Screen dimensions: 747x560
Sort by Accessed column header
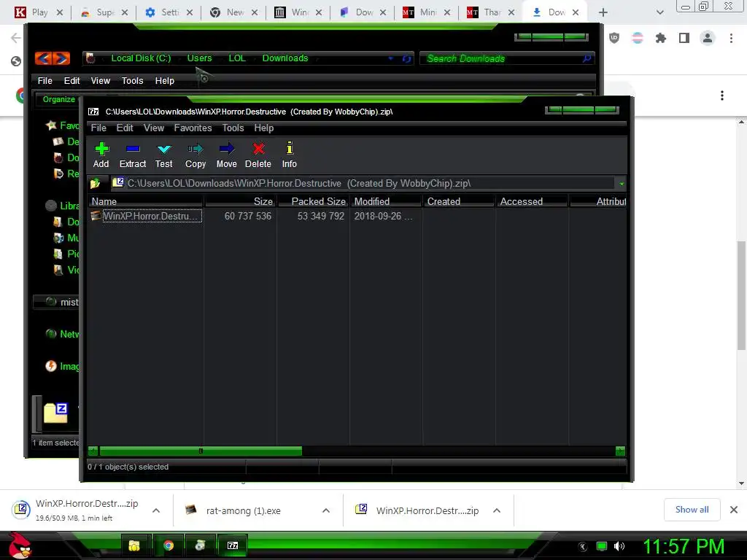(x=532, y=201)
